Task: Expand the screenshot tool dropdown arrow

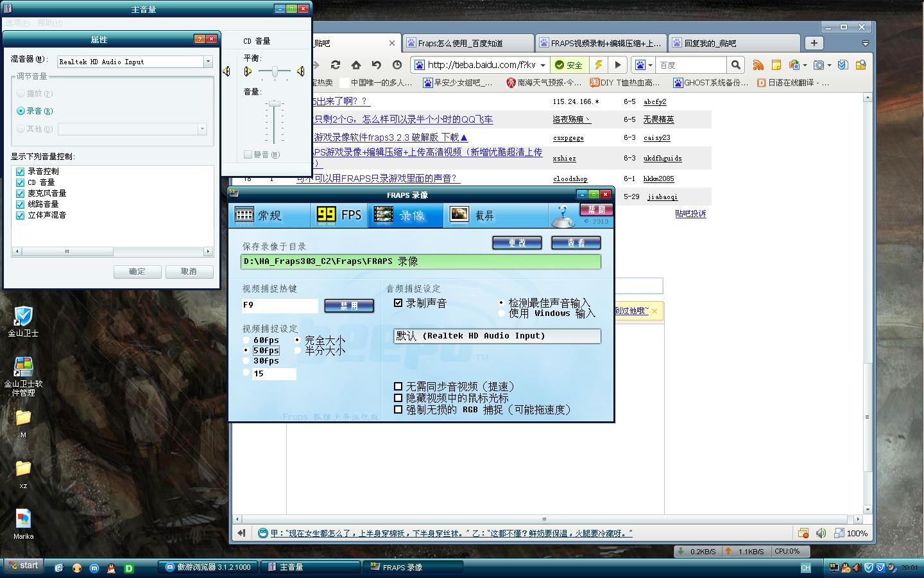Action: [x=829, y=65]
